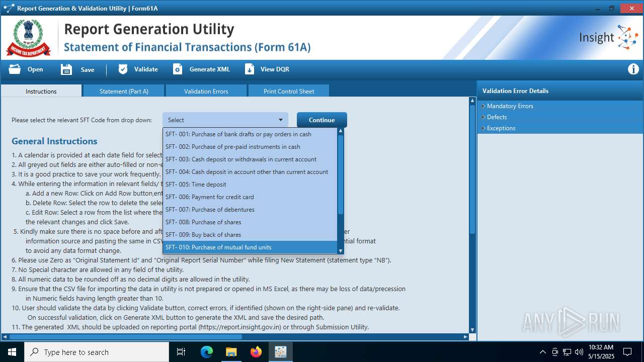Choose SFT-008 Purchase of shares
The image size is (644, 362).
pyautogui.click(x=250, y=222)
